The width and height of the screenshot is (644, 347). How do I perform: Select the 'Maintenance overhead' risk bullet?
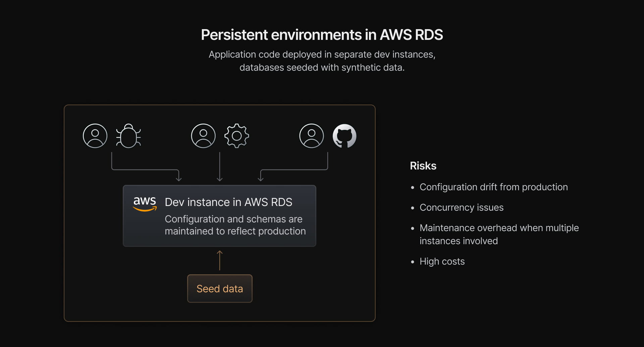pyautogui.click(x=499, y=234)
